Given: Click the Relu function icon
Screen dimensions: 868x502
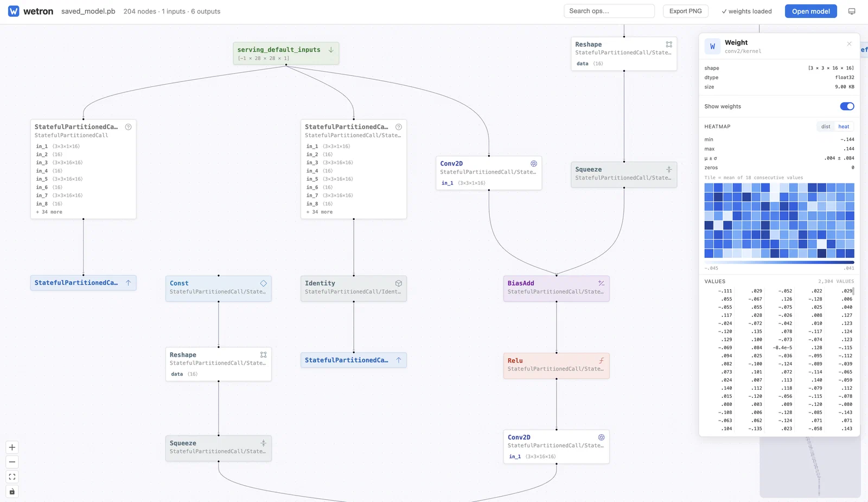Looking at the screenshot, I should click(601, 360).
